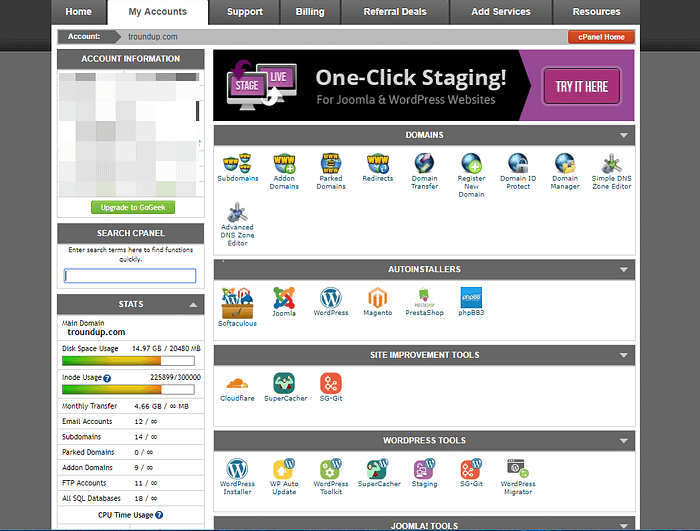Open the Add Services tab
Screen dimensions: 700x531
[x=501, y=12]
